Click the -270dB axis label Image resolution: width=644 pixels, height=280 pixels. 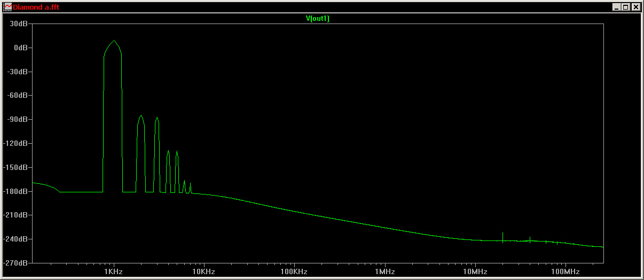point(17,263)
